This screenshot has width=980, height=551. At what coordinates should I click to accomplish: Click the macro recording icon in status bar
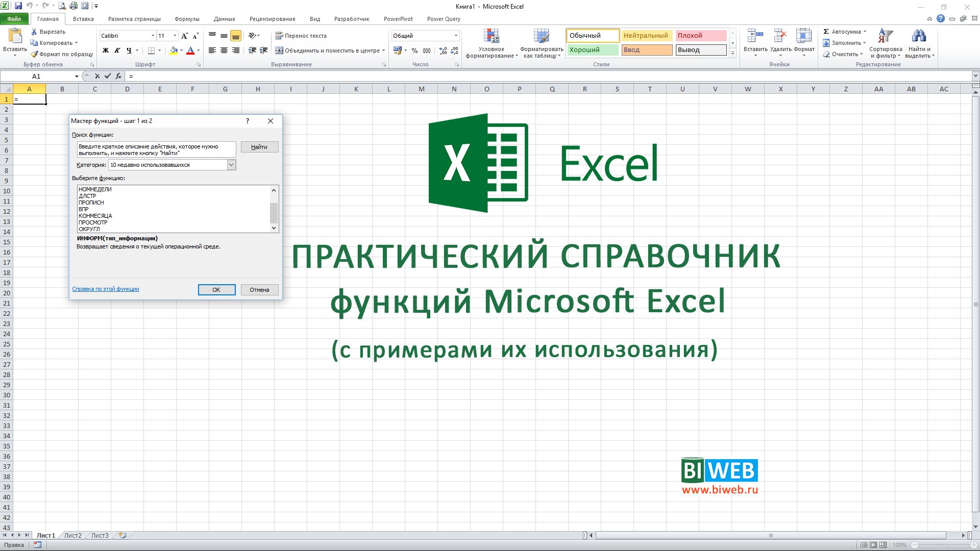(x=37, y=545)
